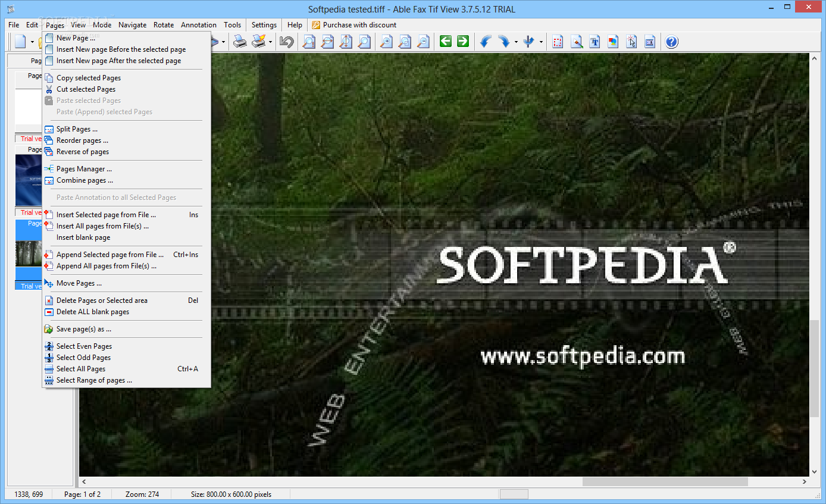
Task: Open the Tools menu
Action: [233, 25]
